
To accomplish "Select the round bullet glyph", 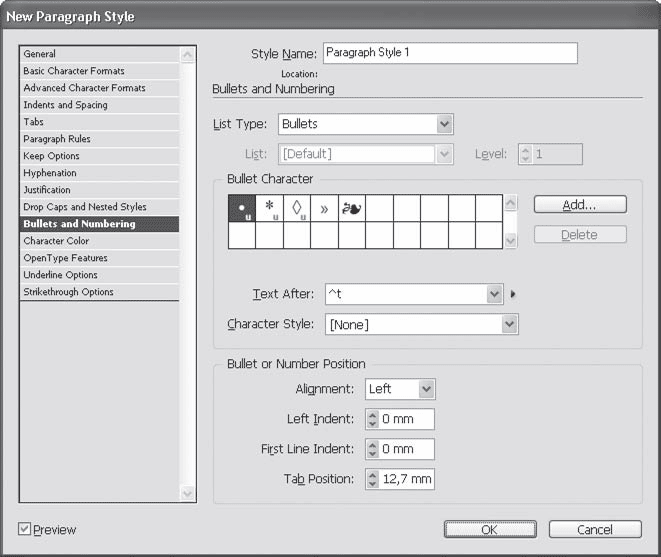I will click(242, 208).
